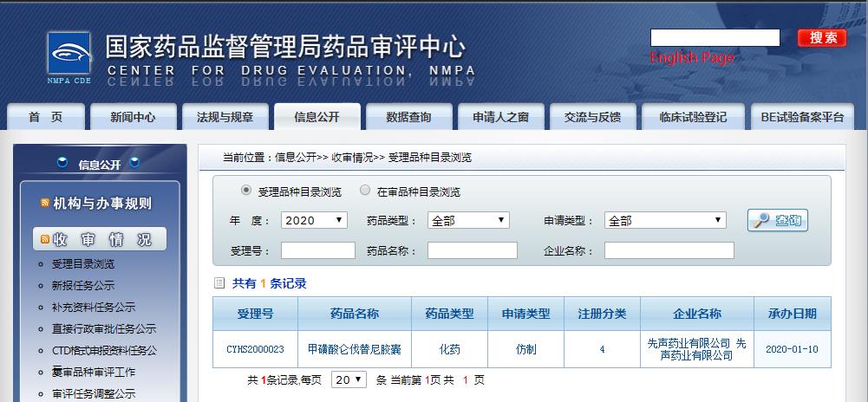Open 审评任务调整公示 sidebar link
The height and width of the screenshot is (402, 868).
pyautogui.click(x=94, y=393)
